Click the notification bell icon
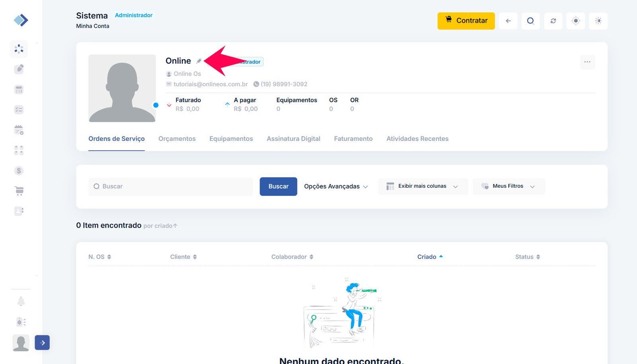The width and height of the screenshot is (637, 364). 21,302
